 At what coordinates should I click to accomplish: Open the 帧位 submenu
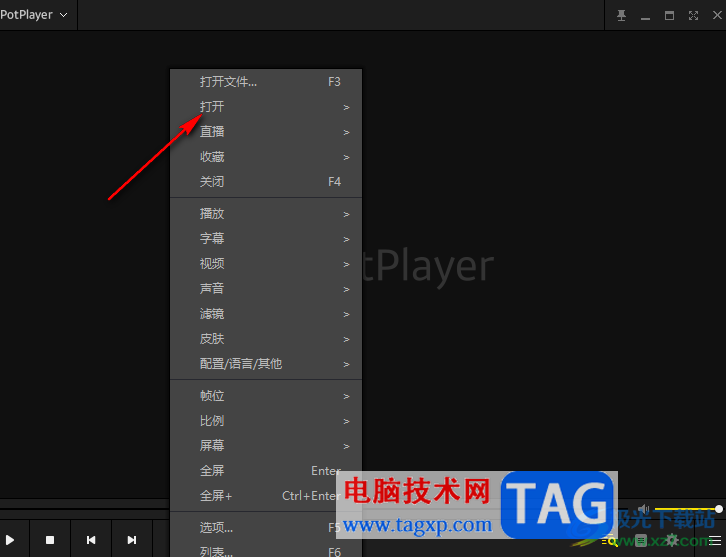pyautogui.click(x=266, y=396)
